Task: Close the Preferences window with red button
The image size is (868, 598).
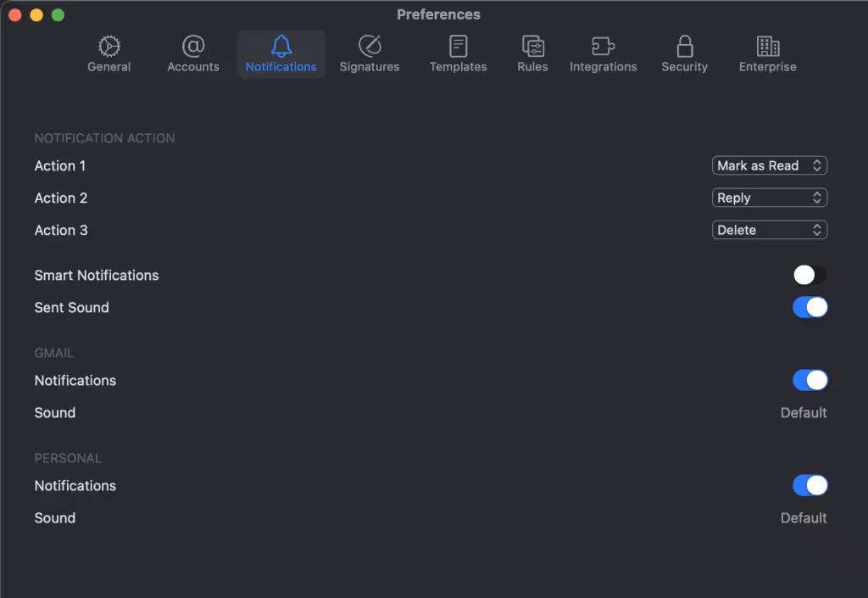Action: pos(15,15)
